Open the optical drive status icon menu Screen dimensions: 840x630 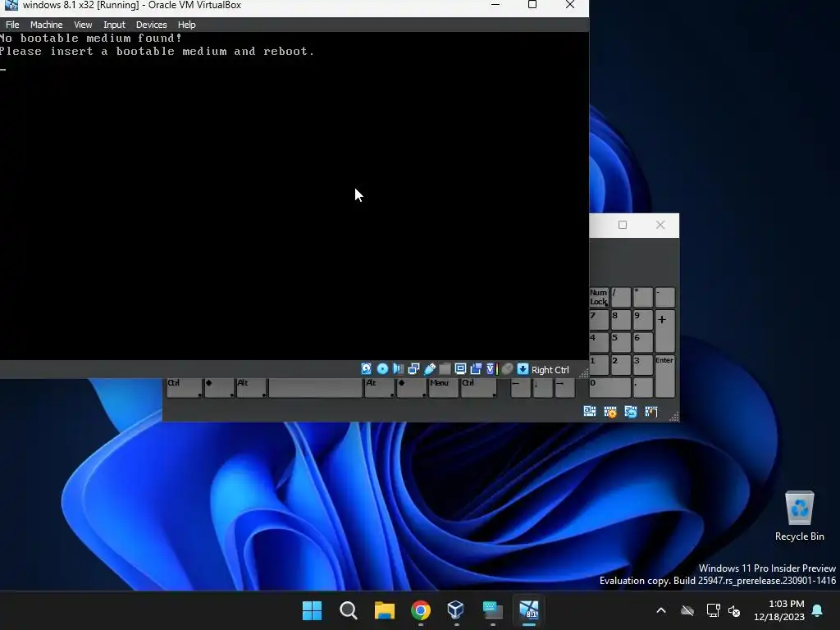[x=382, y=368]
